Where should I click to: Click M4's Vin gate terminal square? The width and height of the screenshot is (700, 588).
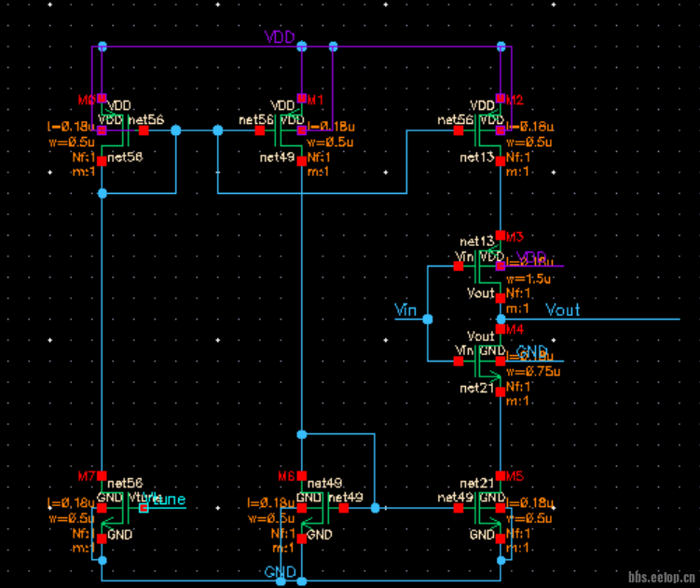click(459, 362)
